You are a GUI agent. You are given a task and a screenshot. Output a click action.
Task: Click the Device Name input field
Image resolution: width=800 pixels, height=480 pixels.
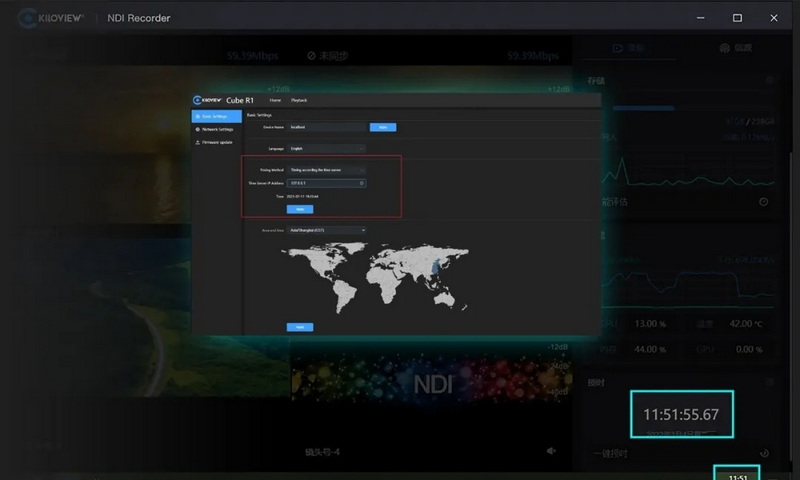click(x=325, y=127)
